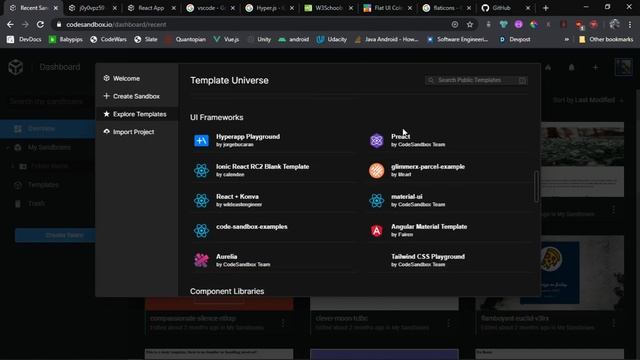Image resolution: width=640 pixels, height=360 pixels.
Task: Open the Aurelia template
Action: [227, 257]
